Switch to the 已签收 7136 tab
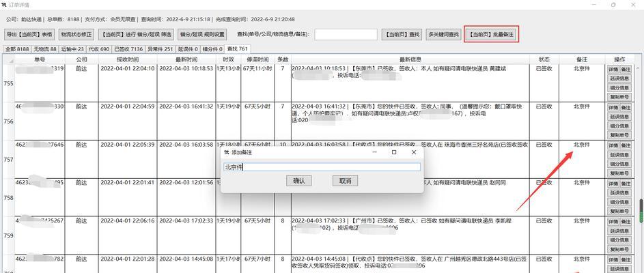The image size is (644, 273). [x=128, y=49]
